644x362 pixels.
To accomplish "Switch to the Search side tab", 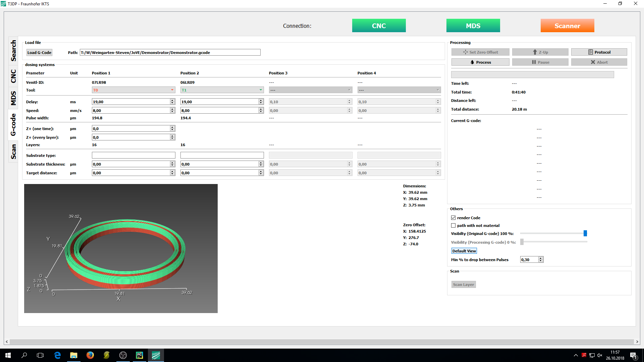I will tap(13, 51).
